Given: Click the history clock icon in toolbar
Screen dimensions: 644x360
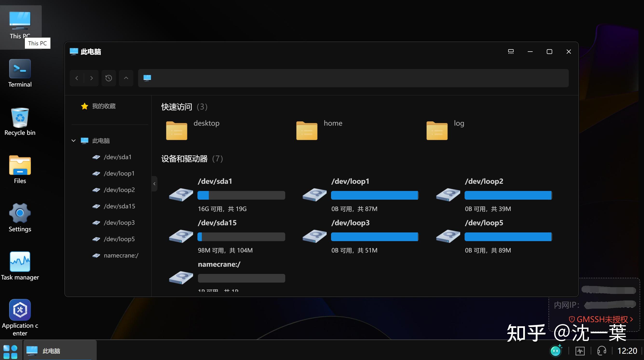Looking at the screenshot, I should click(x=108, y=78).
